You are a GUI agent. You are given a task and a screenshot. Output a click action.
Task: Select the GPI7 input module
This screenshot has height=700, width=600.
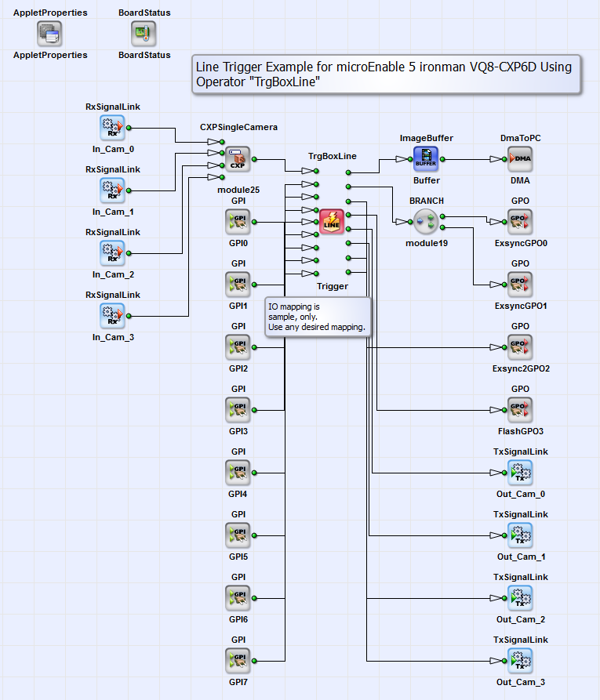click(238, 661)
